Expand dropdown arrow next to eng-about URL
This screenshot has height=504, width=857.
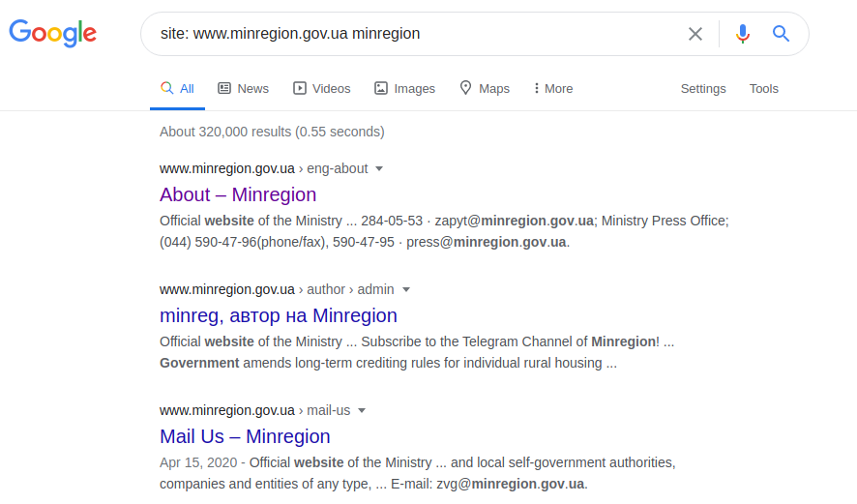pos(379,169)
